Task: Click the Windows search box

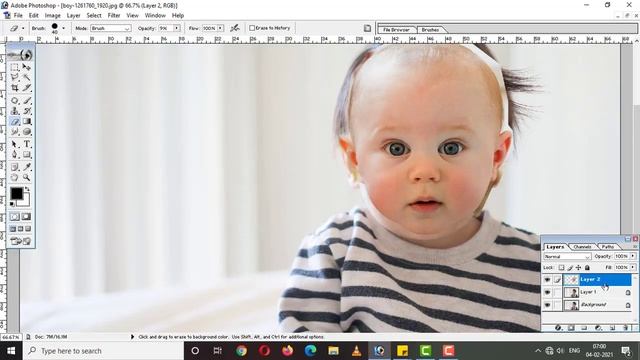Action: coord(104,351)
